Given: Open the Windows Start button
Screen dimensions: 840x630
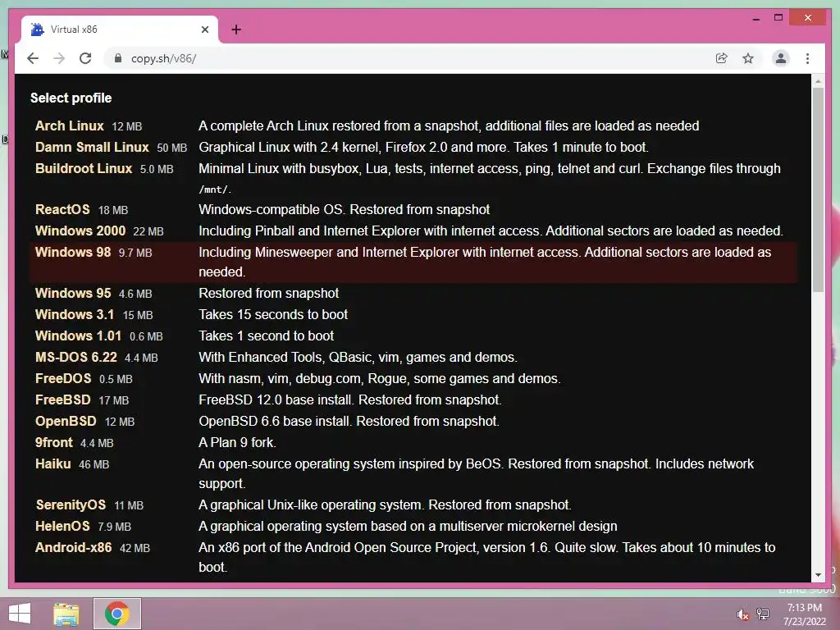Looking at the screenshot, I should (x=20, y=614).
